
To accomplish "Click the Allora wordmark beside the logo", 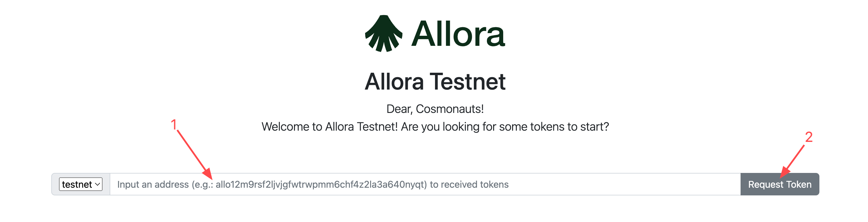I will coord(458,34).
